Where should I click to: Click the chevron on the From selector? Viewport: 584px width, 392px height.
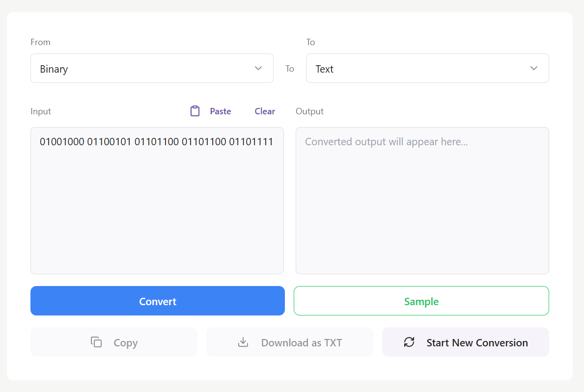tap(258, 68)
